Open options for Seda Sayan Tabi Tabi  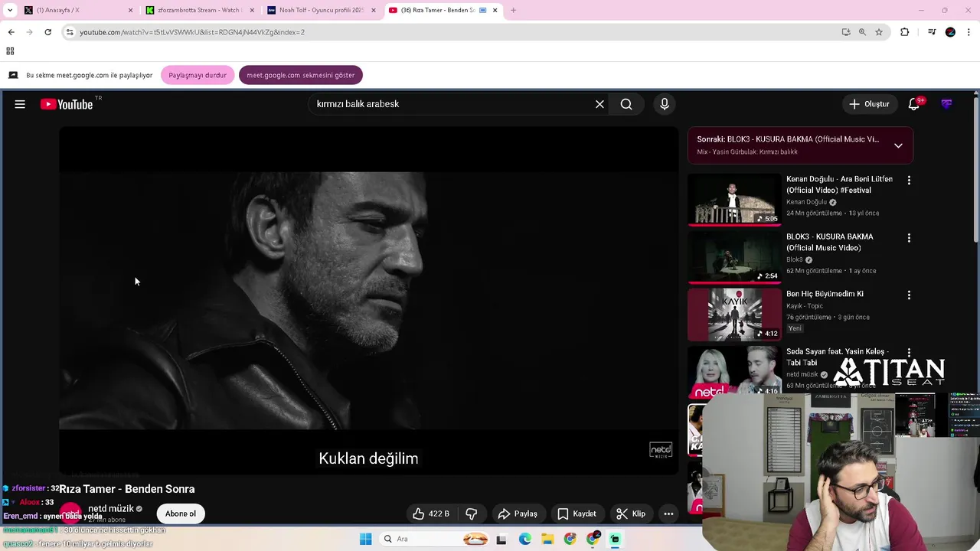909,353
